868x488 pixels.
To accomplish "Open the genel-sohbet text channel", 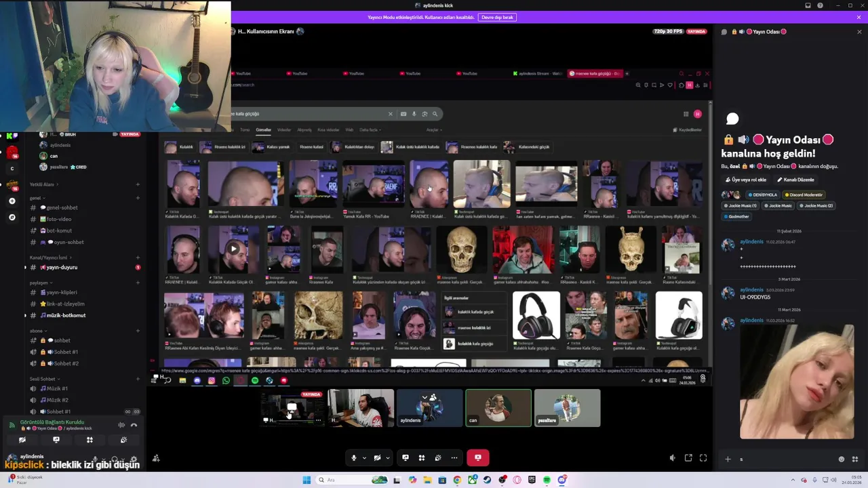I will coord(62,207).
